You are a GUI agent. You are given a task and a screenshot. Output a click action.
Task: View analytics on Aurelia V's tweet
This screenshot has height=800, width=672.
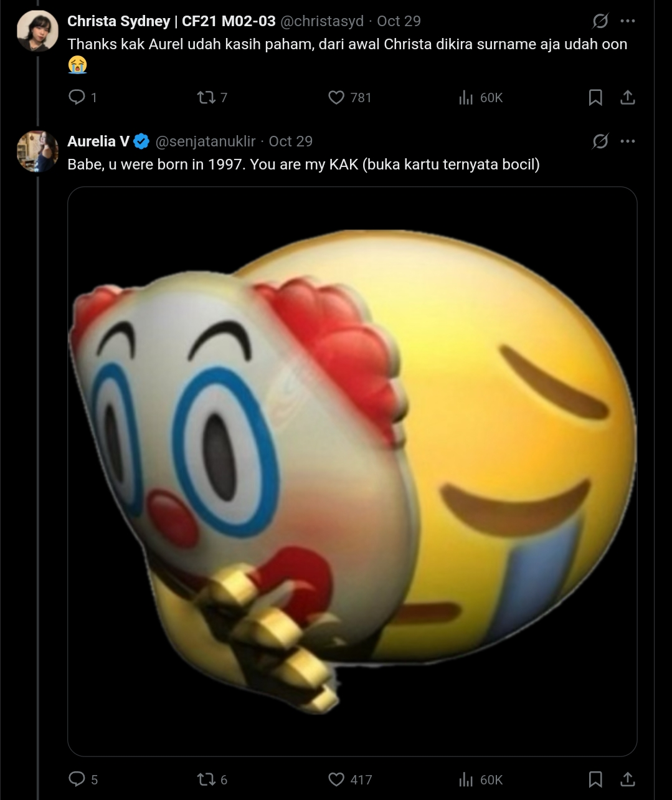[x=466, y=779]
